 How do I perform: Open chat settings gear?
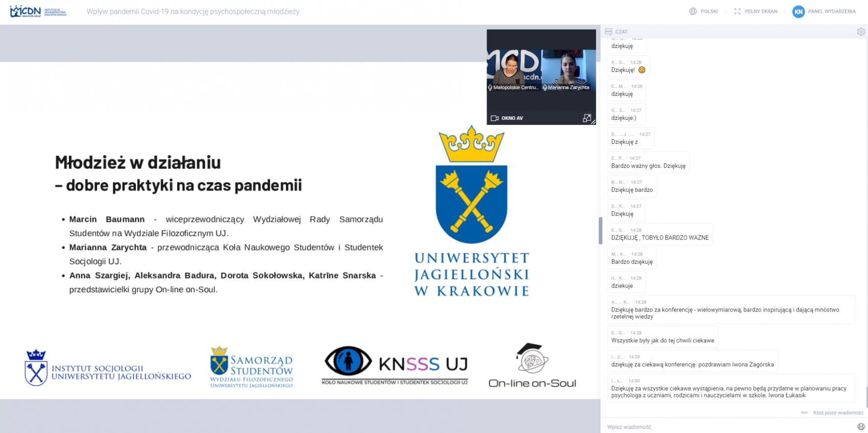pyautogui.click(x=861, y=32)
